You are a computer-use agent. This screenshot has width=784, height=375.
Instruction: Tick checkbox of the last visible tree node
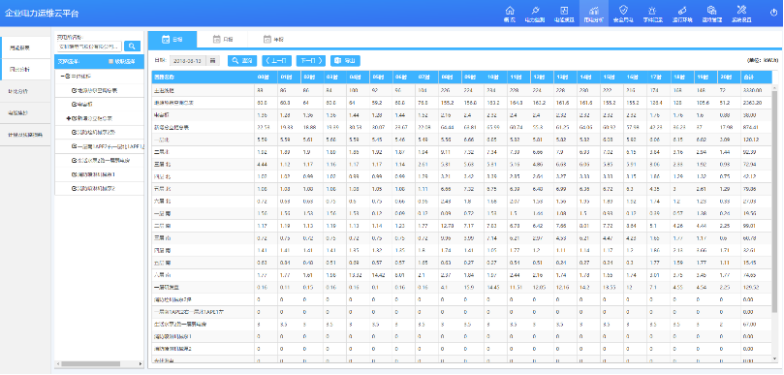[74, 188]
